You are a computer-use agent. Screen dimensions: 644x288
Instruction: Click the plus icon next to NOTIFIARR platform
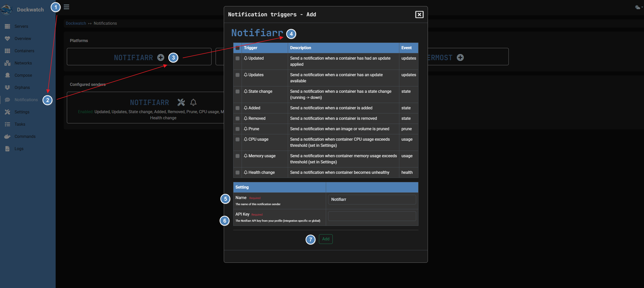coord(161,58)
